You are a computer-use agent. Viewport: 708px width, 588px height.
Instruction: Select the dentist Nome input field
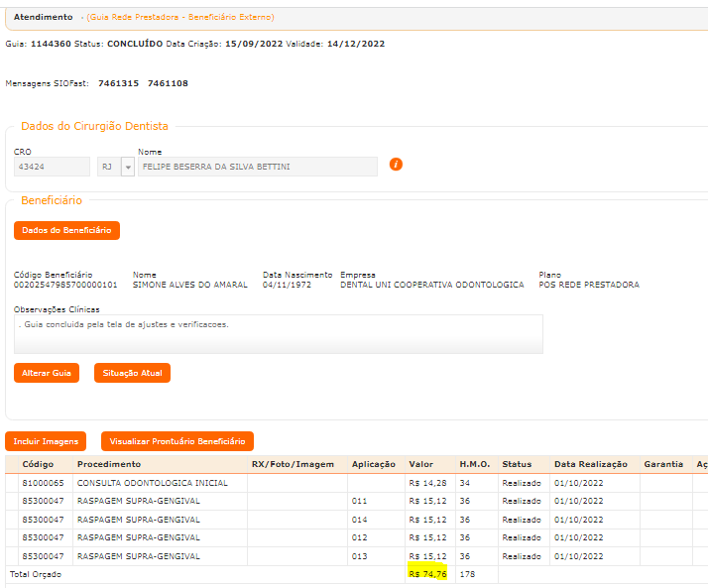point(257,167)
